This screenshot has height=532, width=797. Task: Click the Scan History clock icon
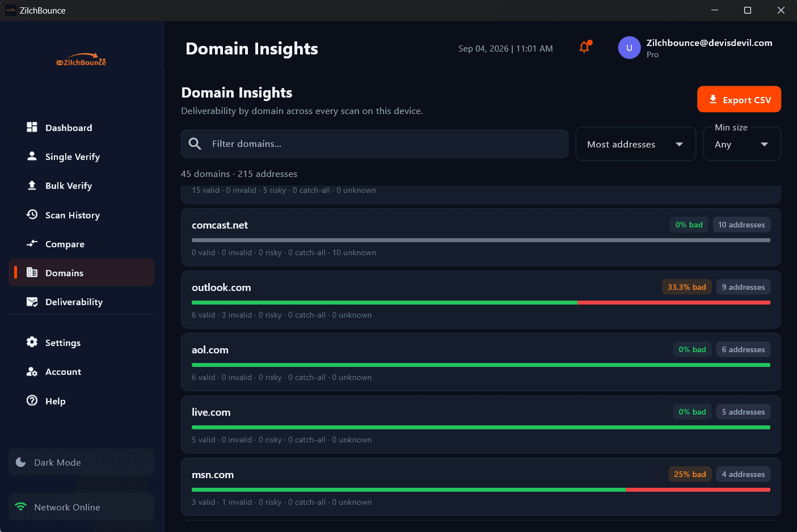coord(32,214)
